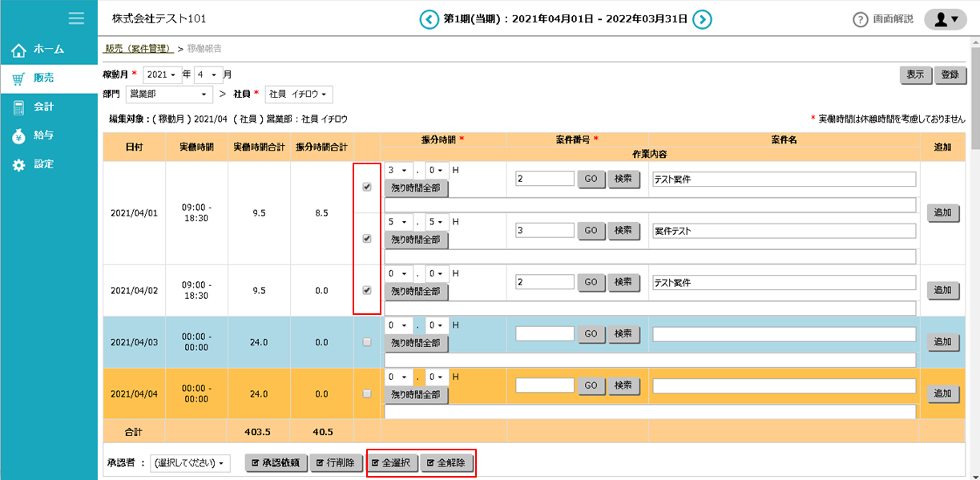Check the 2021/04/04 row checkbox

point(367,393)
